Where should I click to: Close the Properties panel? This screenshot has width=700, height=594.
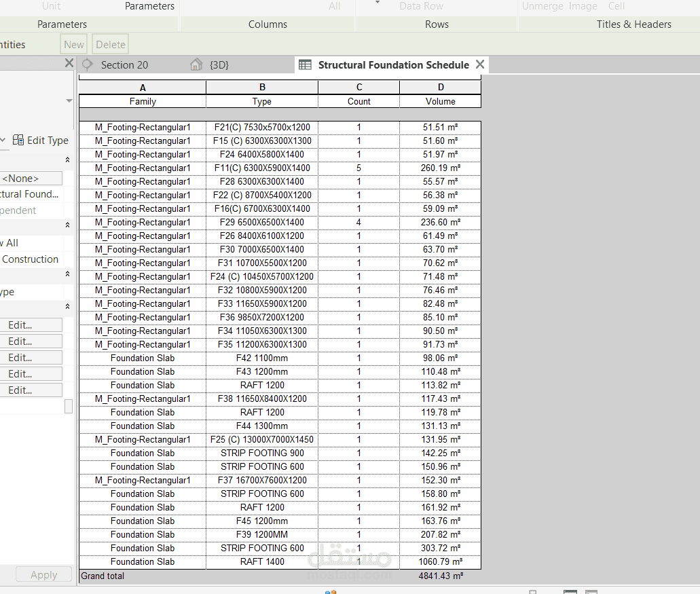pyautogui.click(x=69, y=63)
